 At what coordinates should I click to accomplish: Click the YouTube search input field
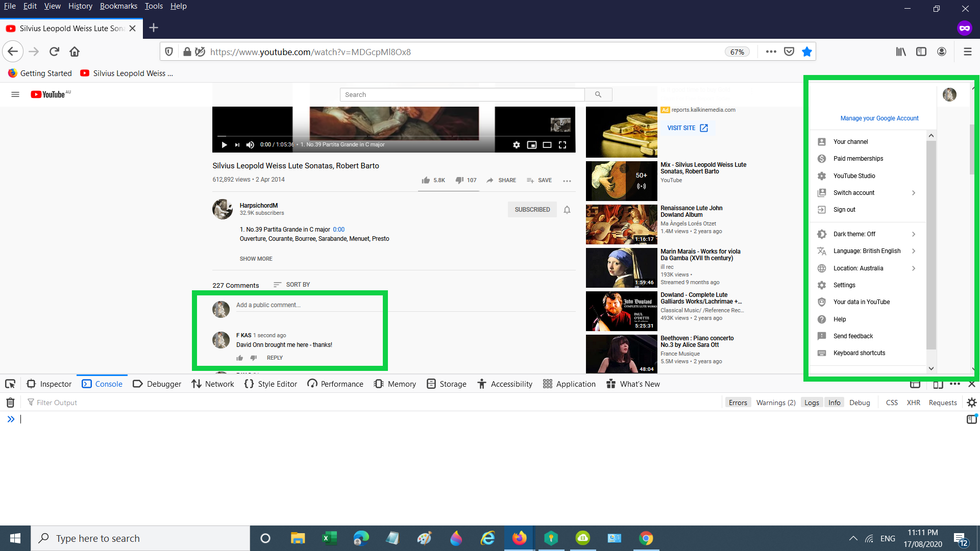pos(462,94)
